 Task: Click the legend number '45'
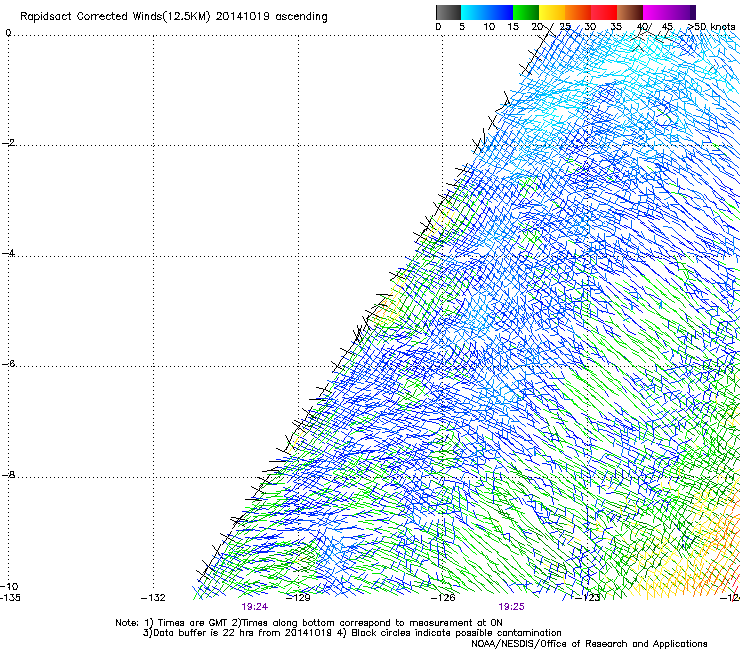[667, 27]
